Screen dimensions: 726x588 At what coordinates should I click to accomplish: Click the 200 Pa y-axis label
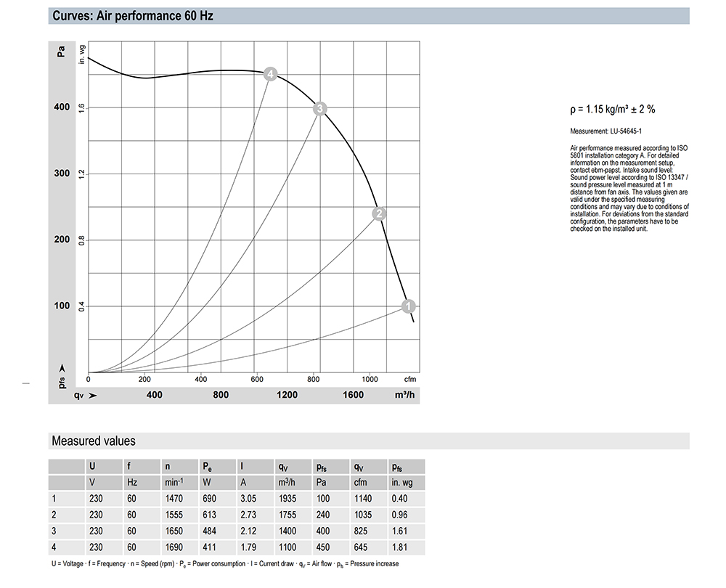pos(62,240)
